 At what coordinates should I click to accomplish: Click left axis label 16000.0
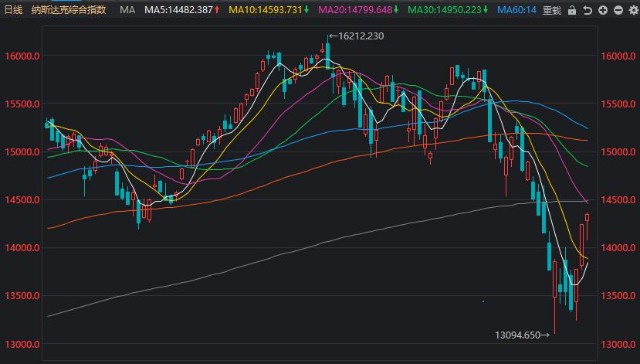pyautogui.click(x=22, y=56)
